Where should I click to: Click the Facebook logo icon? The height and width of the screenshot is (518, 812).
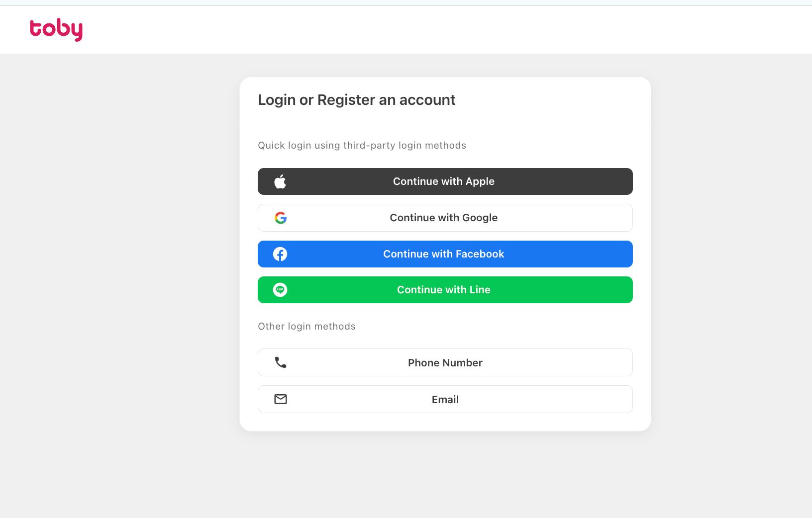pos(280,254)
